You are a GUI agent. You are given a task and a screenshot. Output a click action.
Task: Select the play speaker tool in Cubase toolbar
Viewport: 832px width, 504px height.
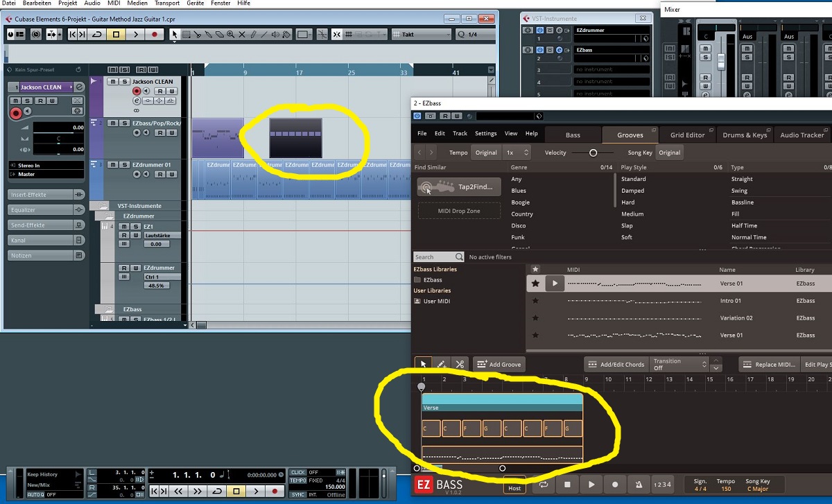[x=275, y=34]
